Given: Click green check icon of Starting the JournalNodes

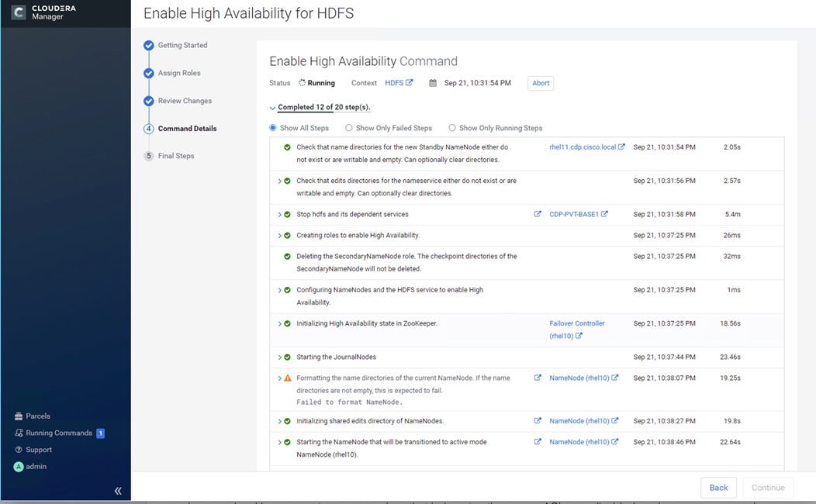Looking at the screenshot, I should pyautogui.click(x=287, y=357).
